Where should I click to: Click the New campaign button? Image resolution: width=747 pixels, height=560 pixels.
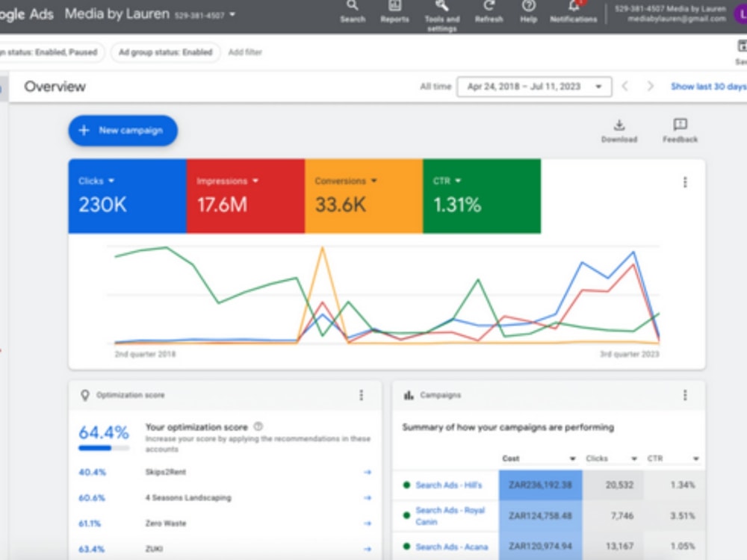(x=123, y=131)
